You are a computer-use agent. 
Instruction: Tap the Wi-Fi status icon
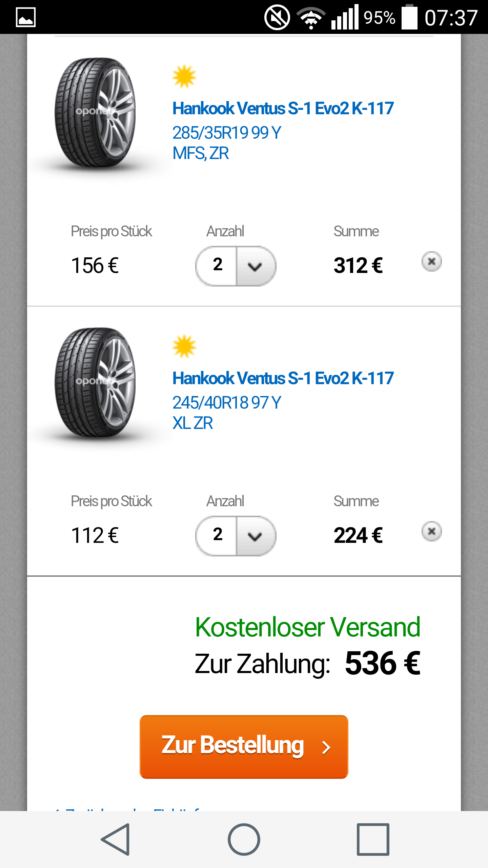tap(311, 17)
